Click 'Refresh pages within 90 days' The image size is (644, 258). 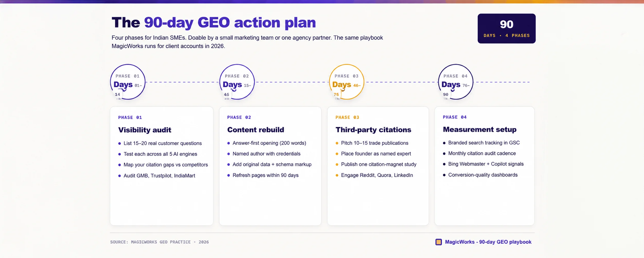tap(265, 175)
